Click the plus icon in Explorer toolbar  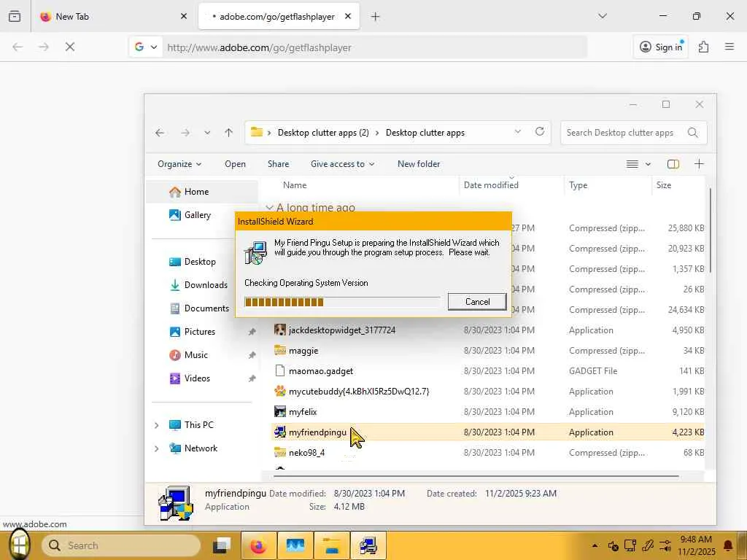pos(699,164)
